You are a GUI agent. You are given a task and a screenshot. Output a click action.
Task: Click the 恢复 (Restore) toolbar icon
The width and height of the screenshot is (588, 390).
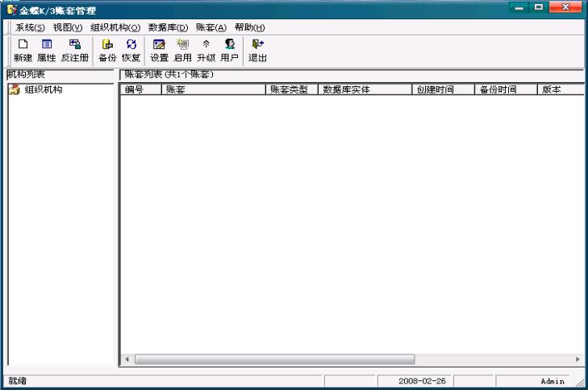click(x=131, y=50)
